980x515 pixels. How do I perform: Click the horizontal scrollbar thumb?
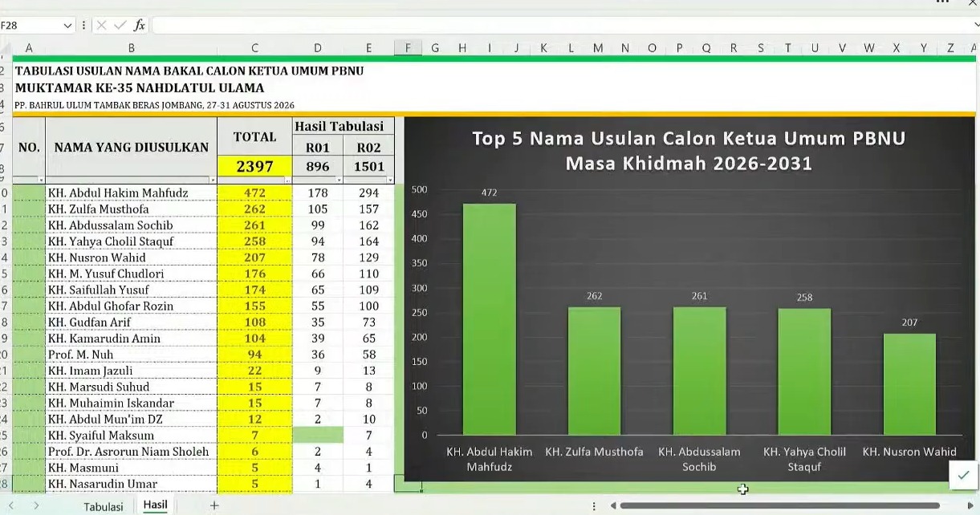click(x=779, y=505)
